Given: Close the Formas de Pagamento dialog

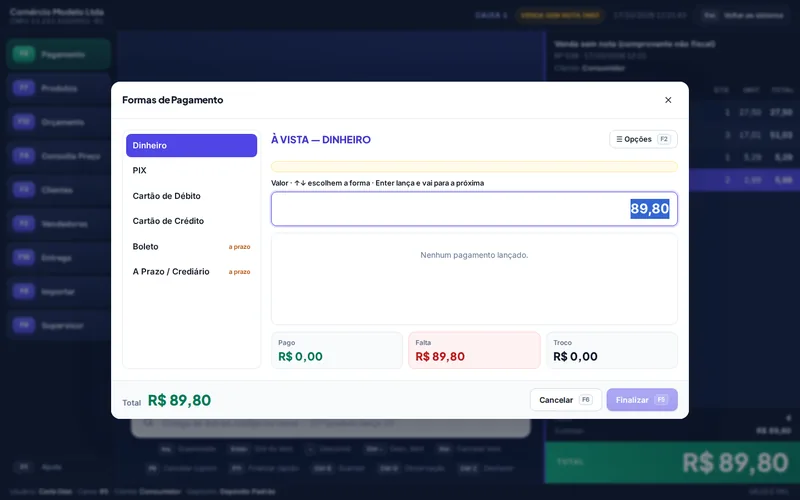Looking at the screenshot, I should 668,100.
